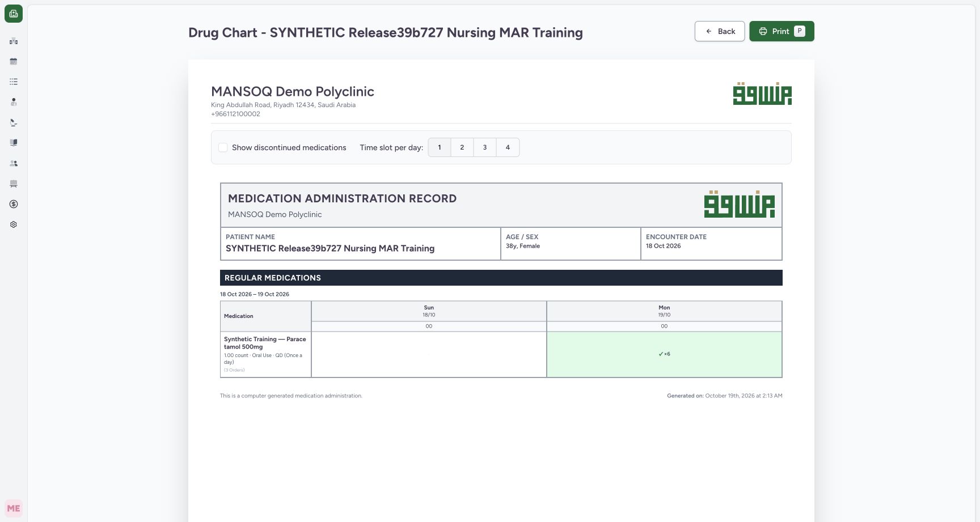Image resolution: width=980 pixels, height=522 pixels.
Task: Open the settings gear icon in sidebar
Action: pos(14,224)
